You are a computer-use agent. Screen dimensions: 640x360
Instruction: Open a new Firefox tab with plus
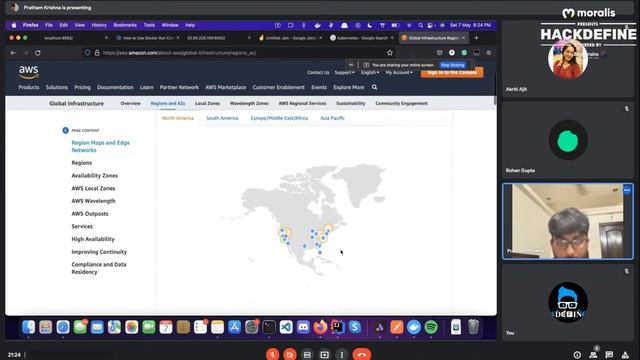[x=476, y=38]
